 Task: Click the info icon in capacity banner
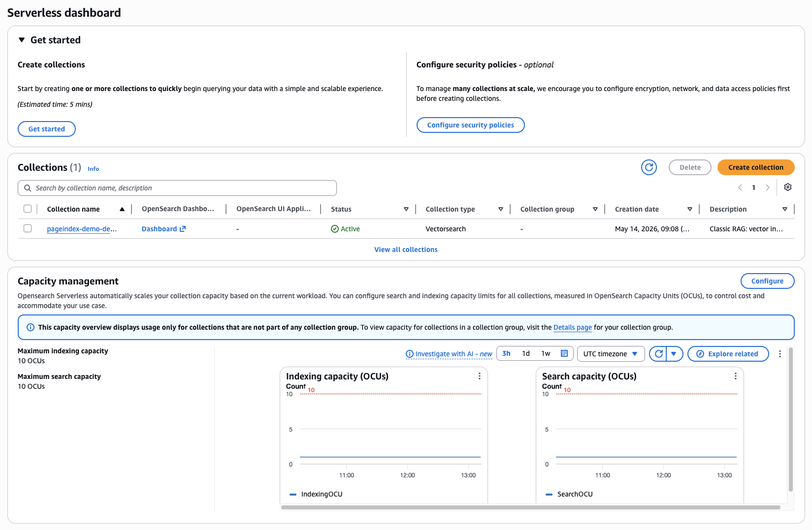[31, 327]
